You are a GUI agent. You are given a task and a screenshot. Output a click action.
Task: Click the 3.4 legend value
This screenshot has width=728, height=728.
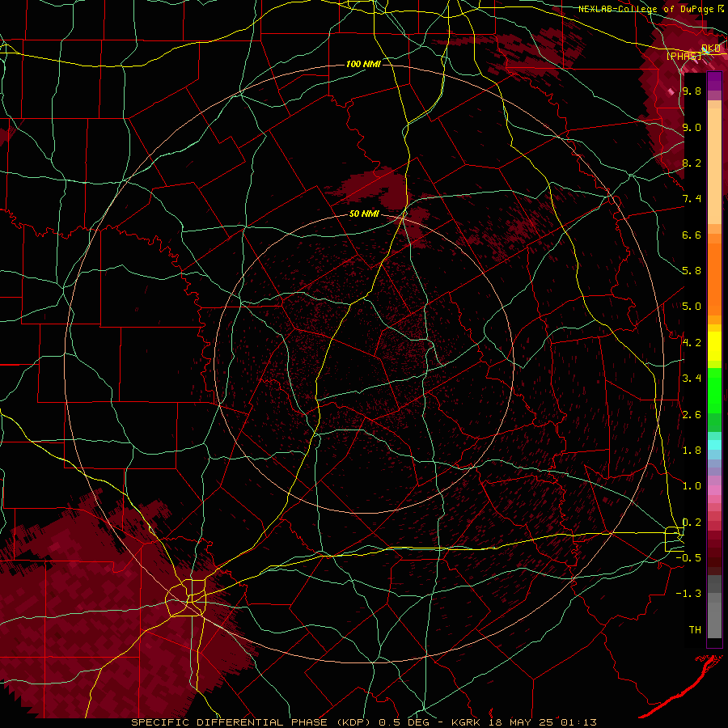[692, 379]
